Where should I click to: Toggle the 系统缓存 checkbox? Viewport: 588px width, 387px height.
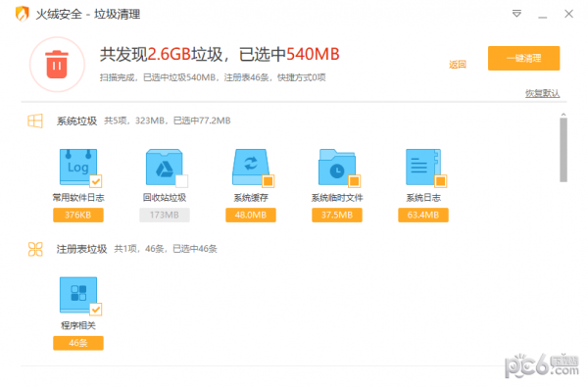(x=269, y=181)
